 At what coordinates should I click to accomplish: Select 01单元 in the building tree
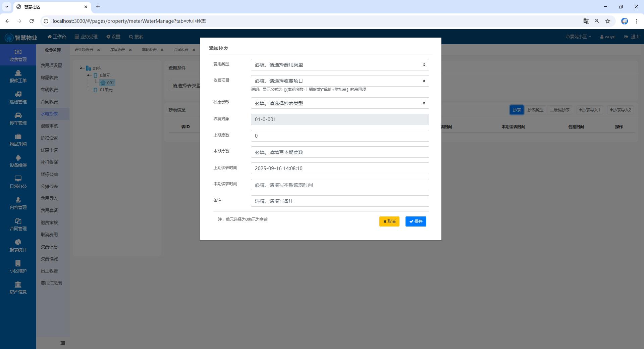pyautogui.click(x=106, y=90)
